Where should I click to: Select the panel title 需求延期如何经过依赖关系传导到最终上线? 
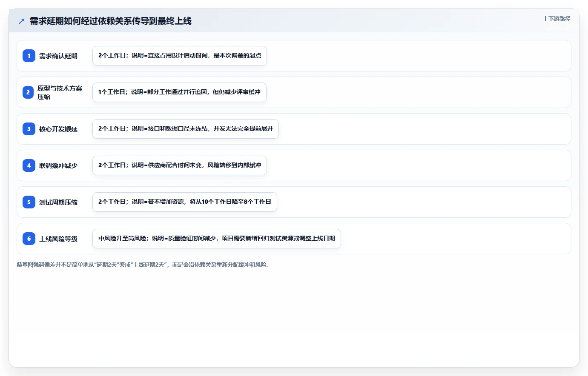(111, 21)
